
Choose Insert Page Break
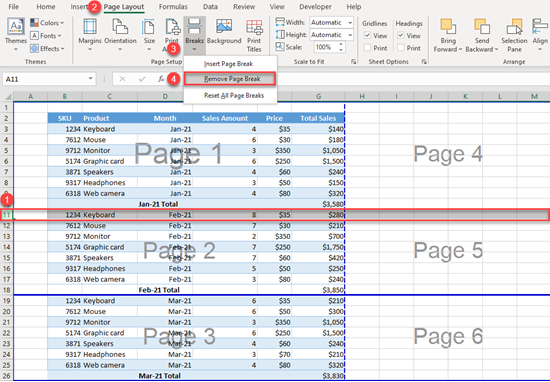228,64
